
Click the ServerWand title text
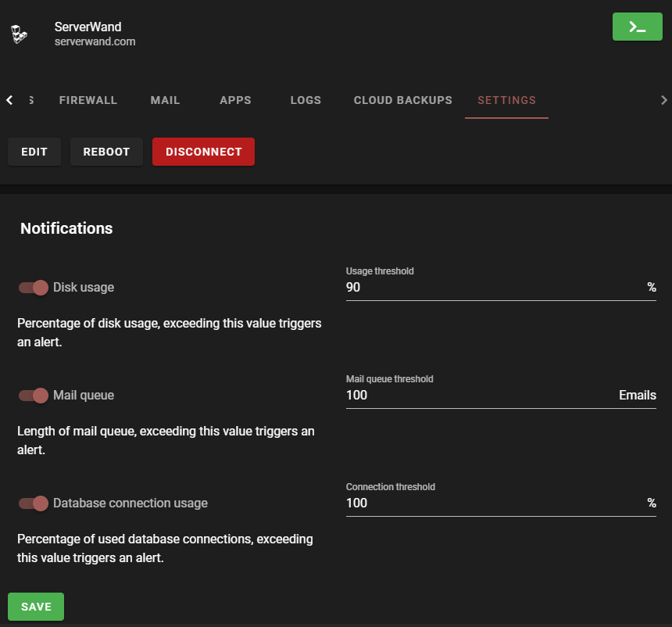pos(88,27)
